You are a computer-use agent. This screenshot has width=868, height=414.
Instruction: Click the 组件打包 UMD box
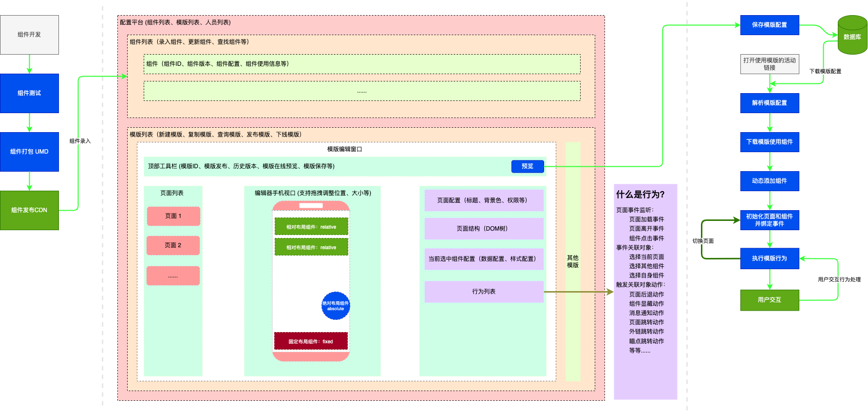[29, 152]
